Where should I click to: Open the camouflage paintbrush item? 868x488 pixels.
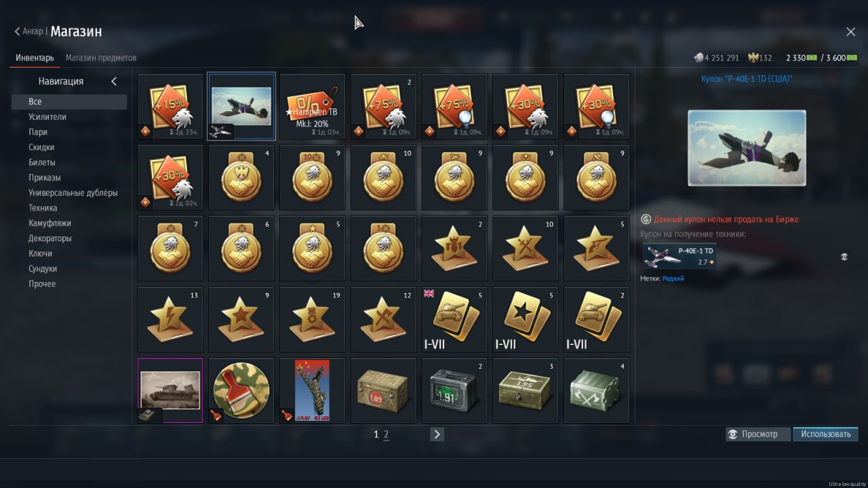tap(241, 390)
